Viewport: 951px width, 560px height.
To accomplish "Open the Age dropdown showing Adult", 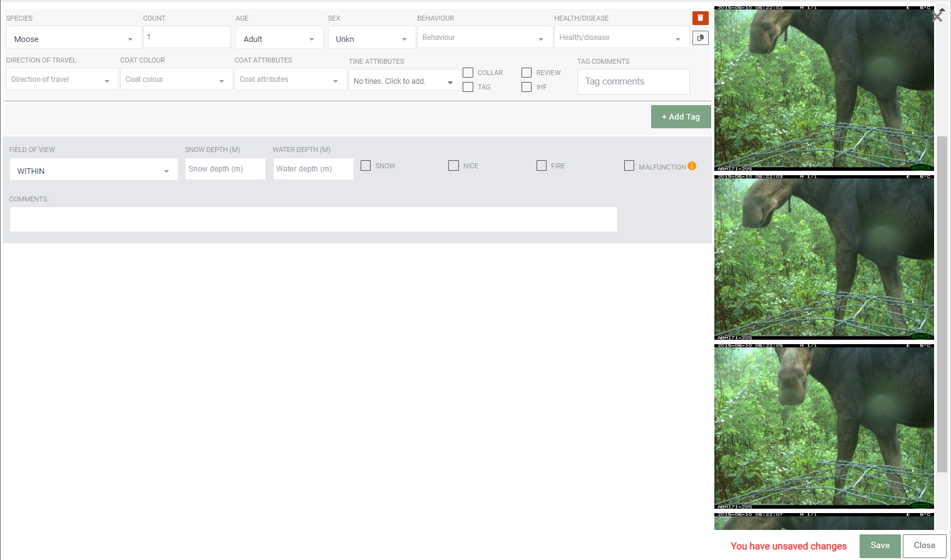I will (x=279, y=38).
